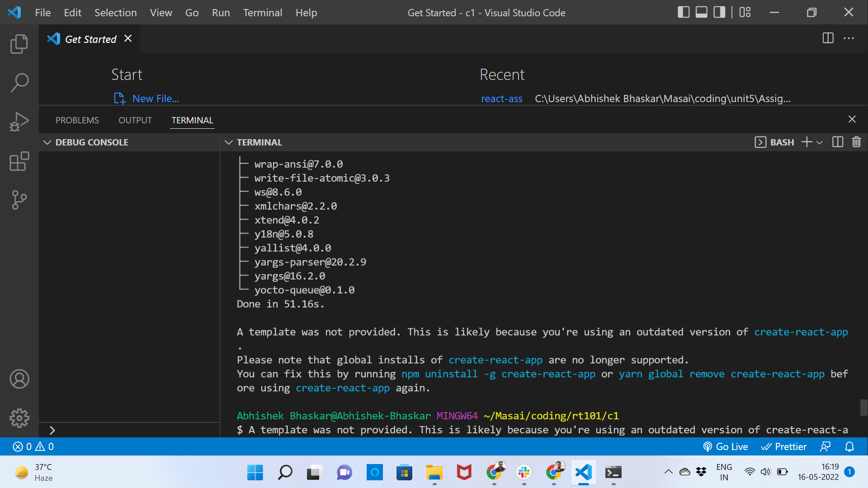The image size is (868, 488).
Task: Open the Explorer sidebar icon
Action: (x=19, y=43)
